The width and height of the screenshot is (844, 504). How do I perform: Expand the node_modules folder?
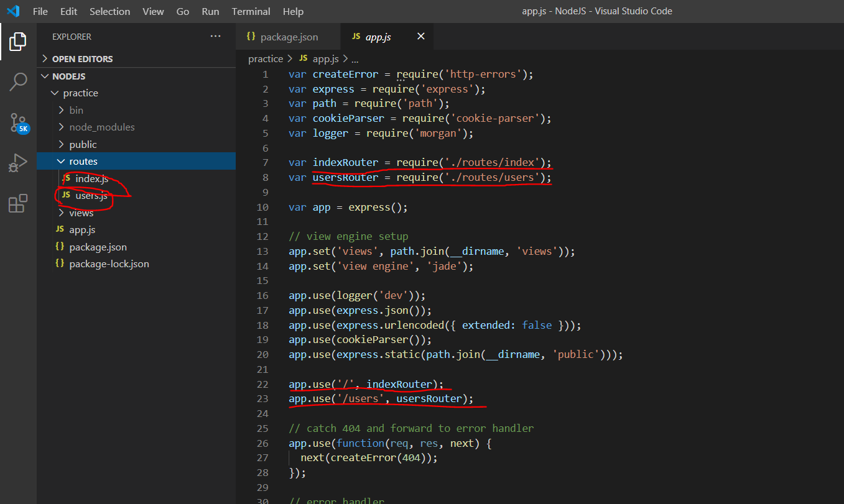coord(136,127)
